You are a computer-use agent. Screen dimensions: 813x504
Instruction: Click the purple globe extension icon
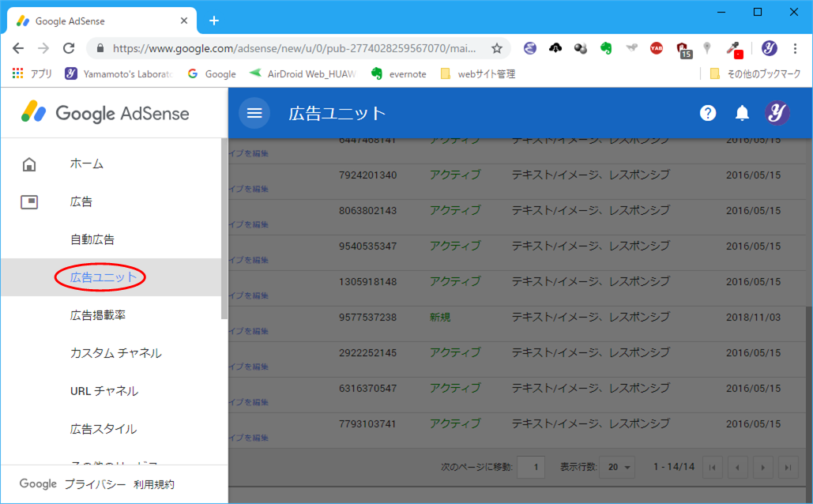pyautogui.click(x=530, y=48)
